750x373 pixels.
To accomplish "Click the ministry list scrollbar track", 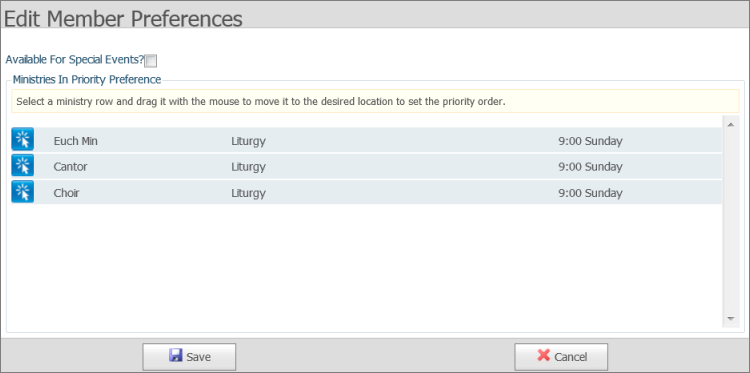I will [730, 221].
